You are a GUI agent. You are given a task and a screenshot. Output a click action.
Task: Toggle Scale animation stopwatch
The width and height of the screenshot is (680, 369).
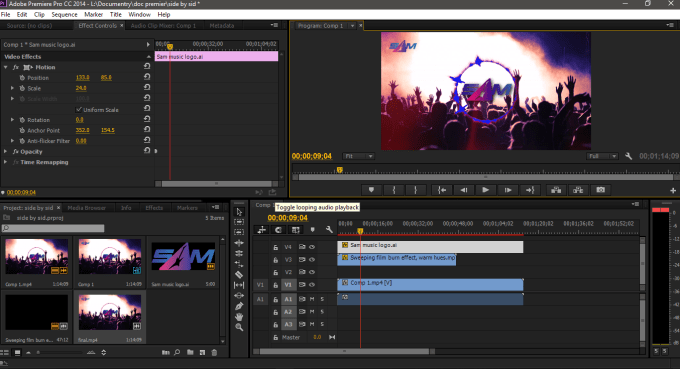tap(22, 88)
